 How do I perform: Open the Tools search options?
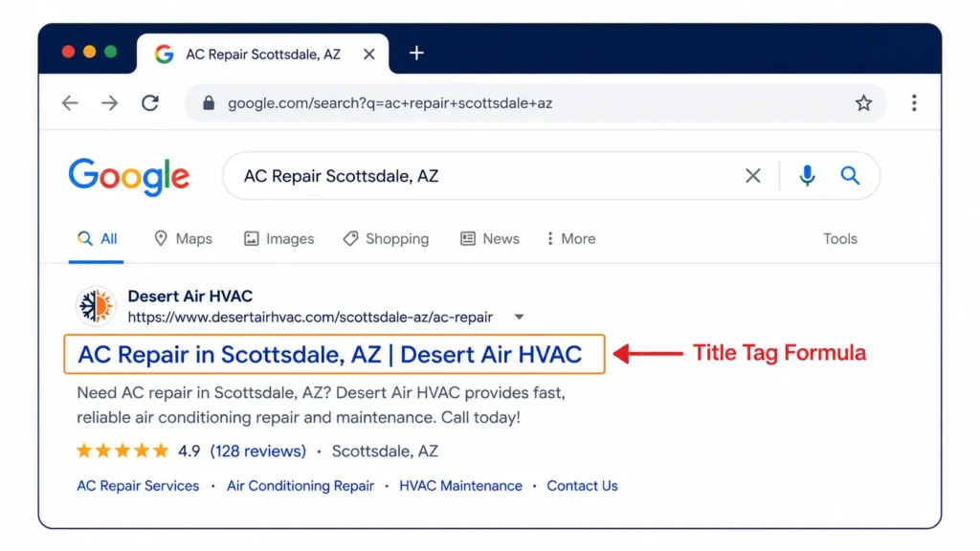click(x=840, y=238)
